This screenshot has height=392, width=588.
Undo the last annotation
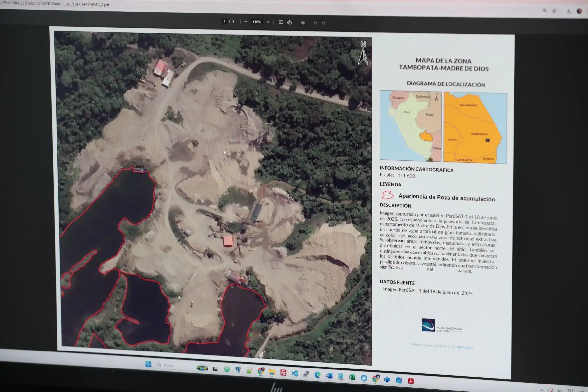click(315, 23)
